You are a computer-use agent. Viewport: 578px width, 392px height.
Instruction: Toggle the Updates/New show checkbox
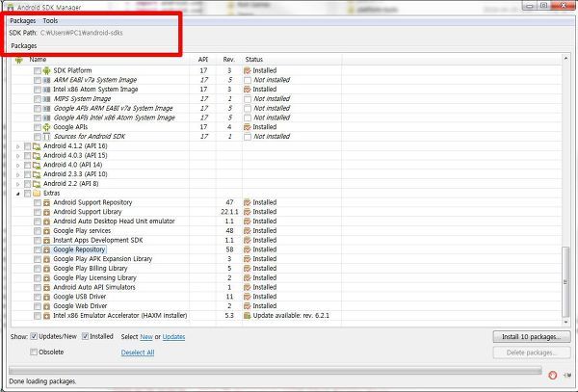click(x=34, y=336)
